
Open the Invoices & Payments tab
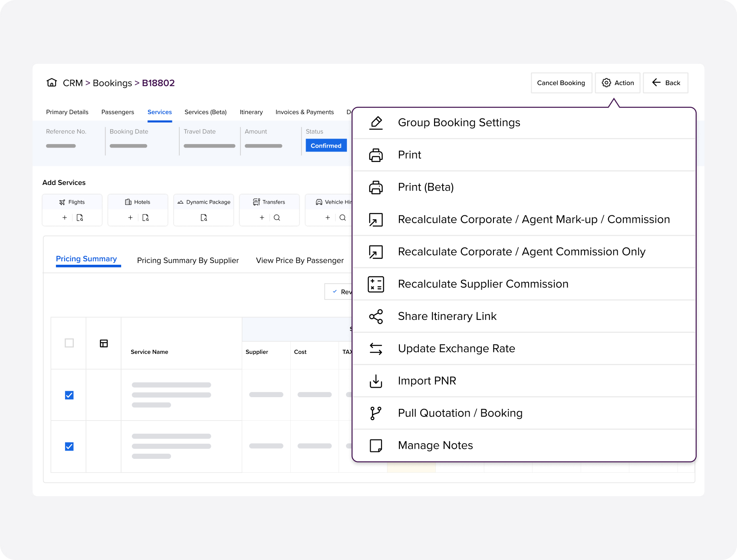coord(305,112)
